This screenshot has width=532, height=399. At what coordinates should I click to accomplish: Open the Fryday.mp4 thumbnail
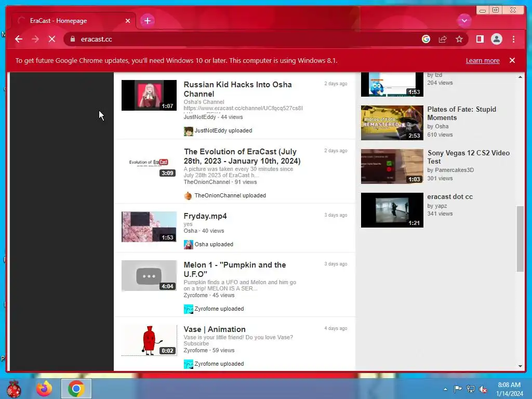[x=149, y=227]
